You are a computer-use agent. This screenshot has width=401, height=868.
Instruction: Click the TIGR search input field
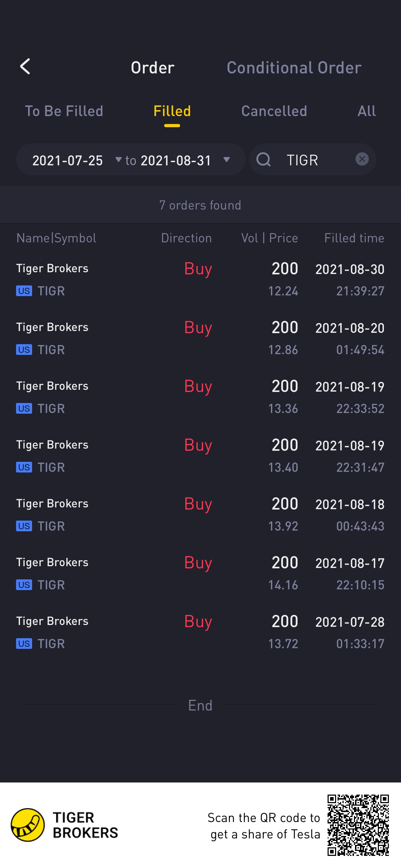pyautogui.click(x=313, y=159)
